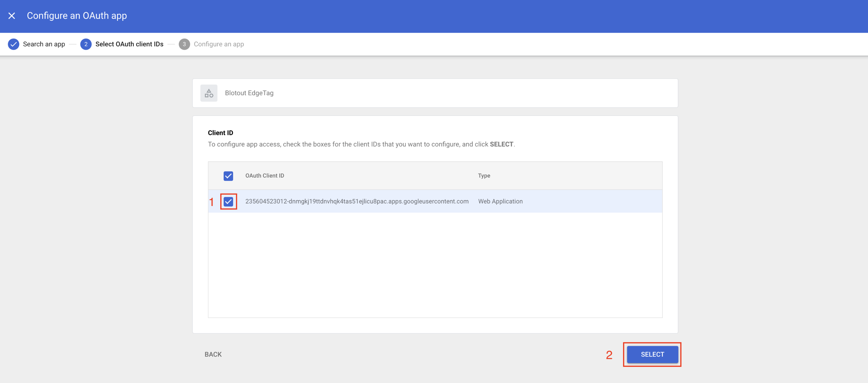Click the Blotout EdgeTag app name
Image resolution: width=868 pixels, height=383 pixels.
coord(249,93)
